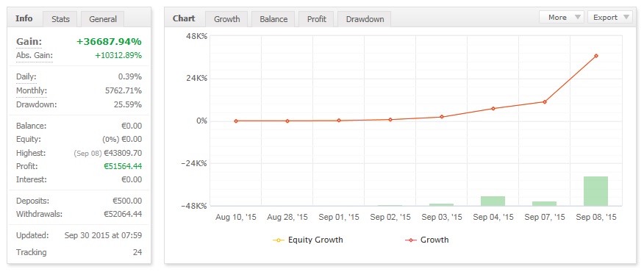
Task: Click the Sep 01 growth data point
Action: point(339,121)
